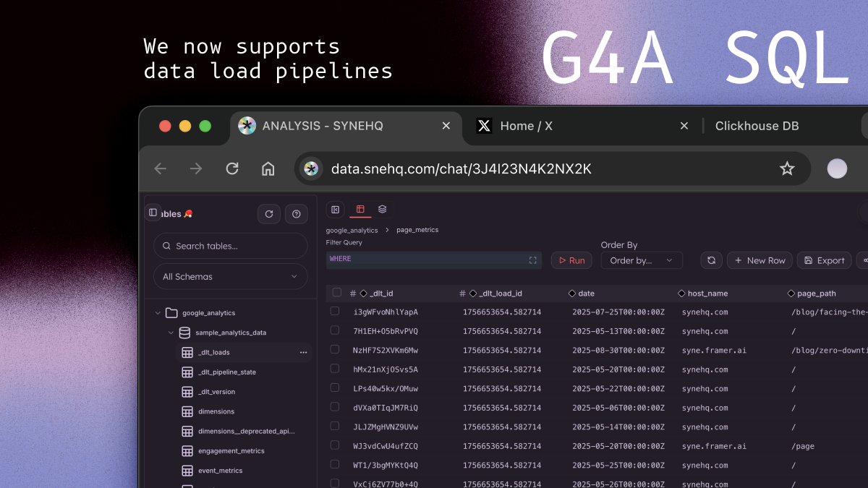Check the row JLJZMgHVNZ9UVw checkbox

coord(335,426)
